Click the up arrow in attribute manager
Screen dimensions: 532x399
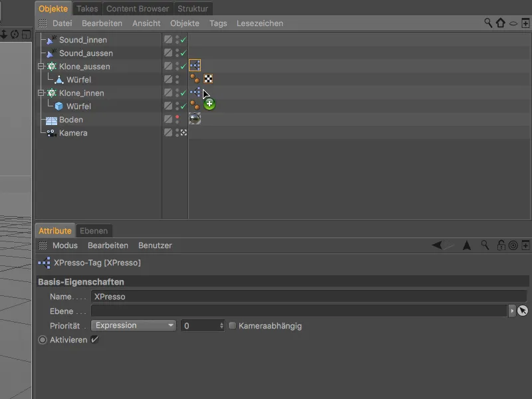[x=467, y=245]
